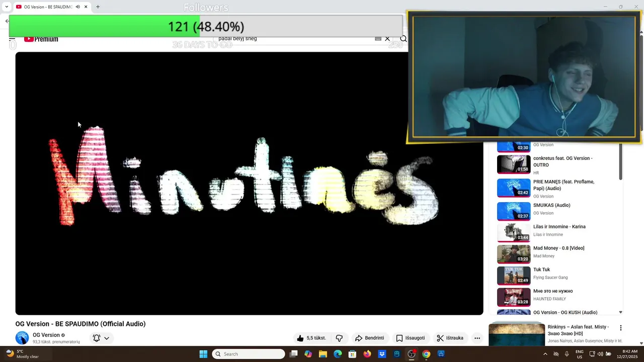Click the 'HAUNTED FAMILY' channel name

[x=549, y=299]
